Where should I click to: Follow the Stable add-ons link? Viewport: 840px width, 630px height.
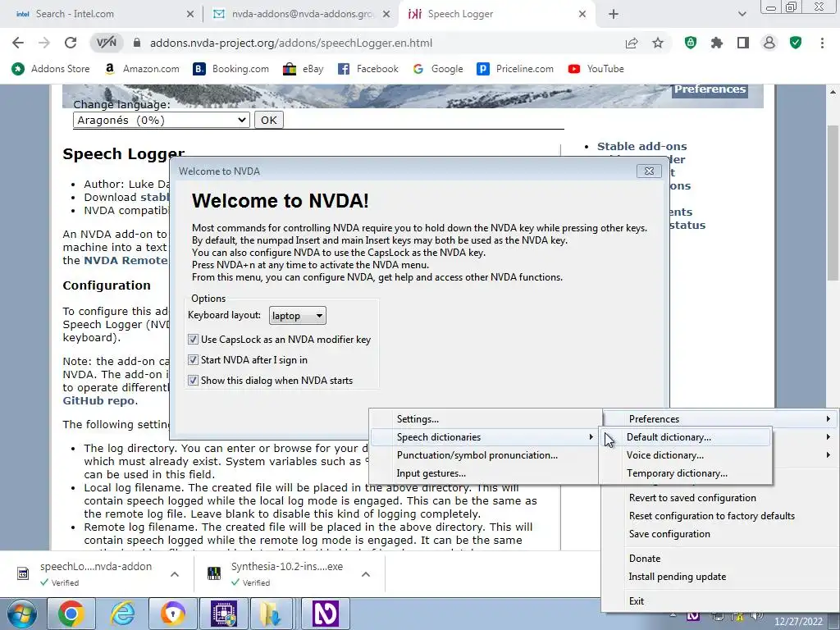tap(641, 146)
